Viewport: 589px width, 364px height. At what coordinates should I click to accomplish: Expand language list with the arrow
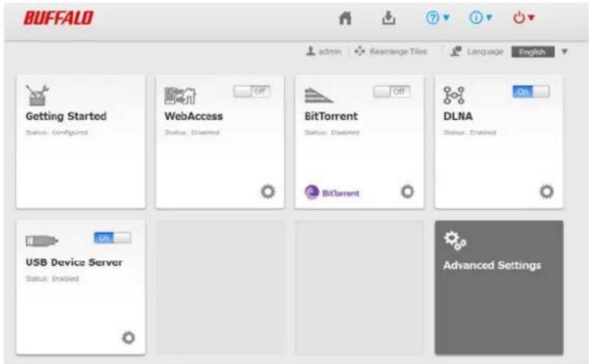pos(564,51)
